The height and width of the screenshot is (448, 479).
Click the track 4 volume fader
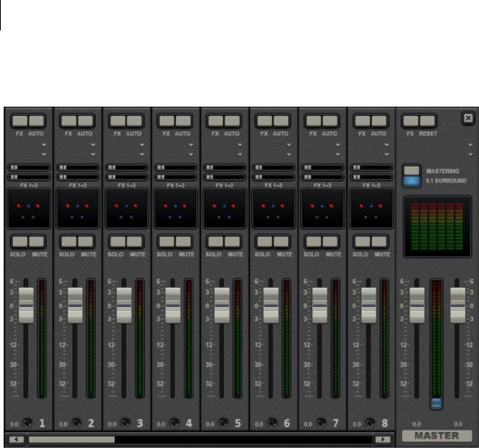[173, 306]
